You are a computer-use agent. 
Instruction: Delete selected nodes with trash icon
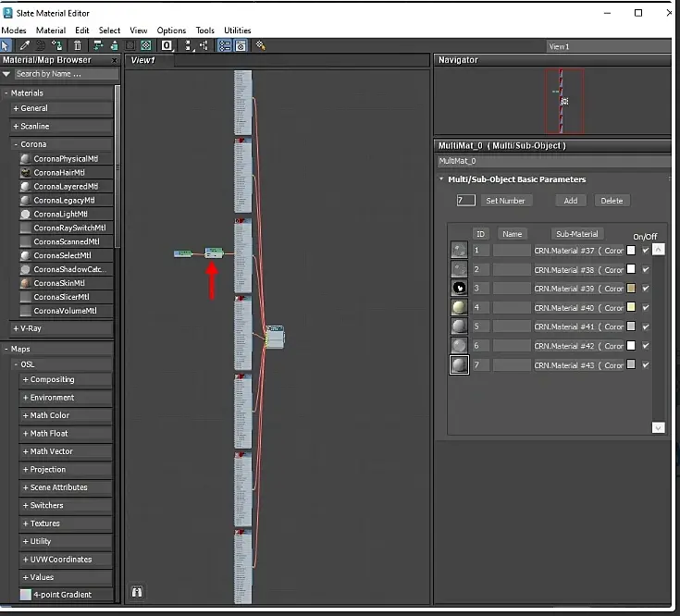78,45
